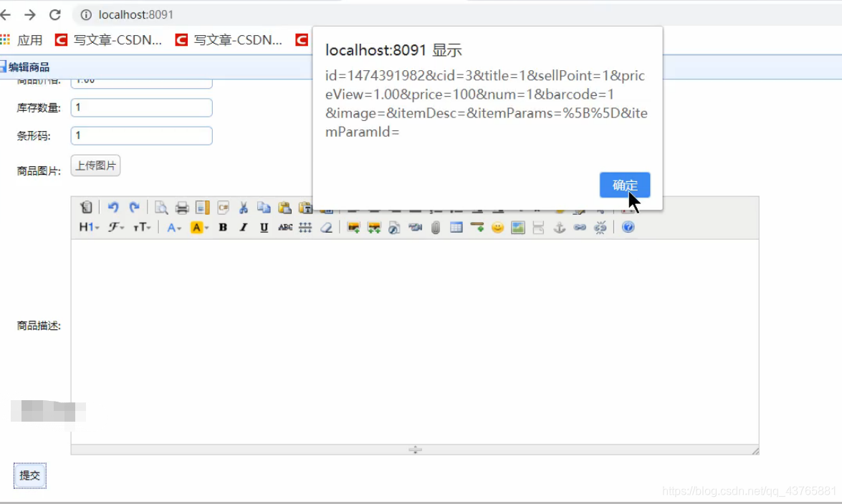Cut selection with the scissors icon

(243, 207)
